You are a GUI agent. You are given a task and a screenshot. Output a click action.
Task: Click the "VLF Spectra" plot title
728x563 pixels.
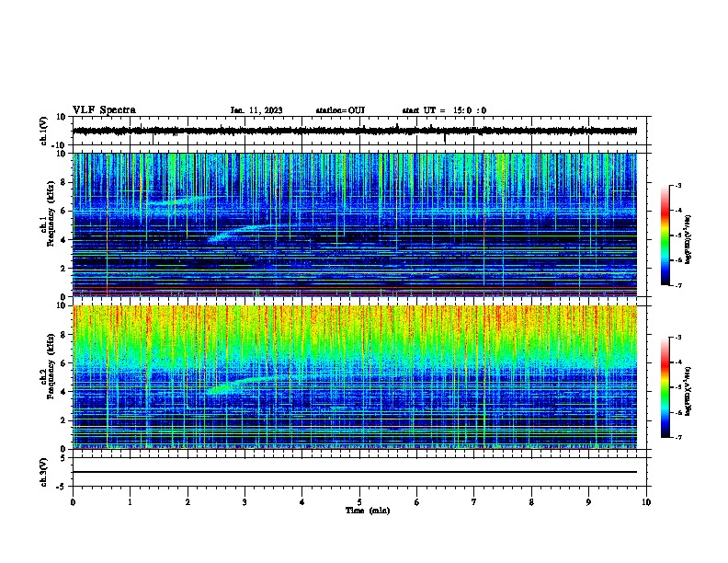[104, 110]
